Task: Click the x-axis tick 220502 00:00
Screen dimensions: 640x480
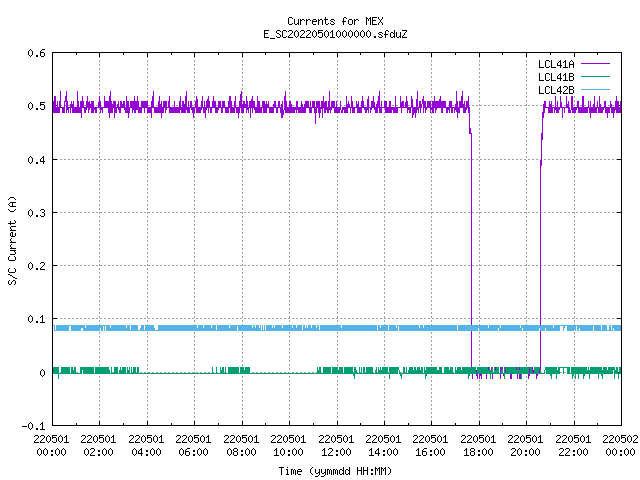Action: click(x=620, y=446)
